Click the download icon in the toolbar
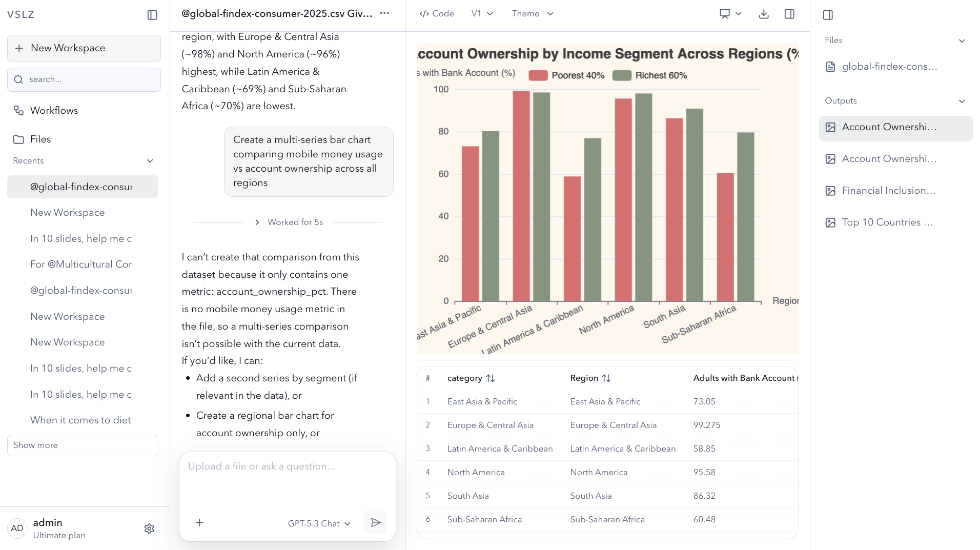Screen dimensions: 980x550 pyautogui.click(x=764, y=14)
